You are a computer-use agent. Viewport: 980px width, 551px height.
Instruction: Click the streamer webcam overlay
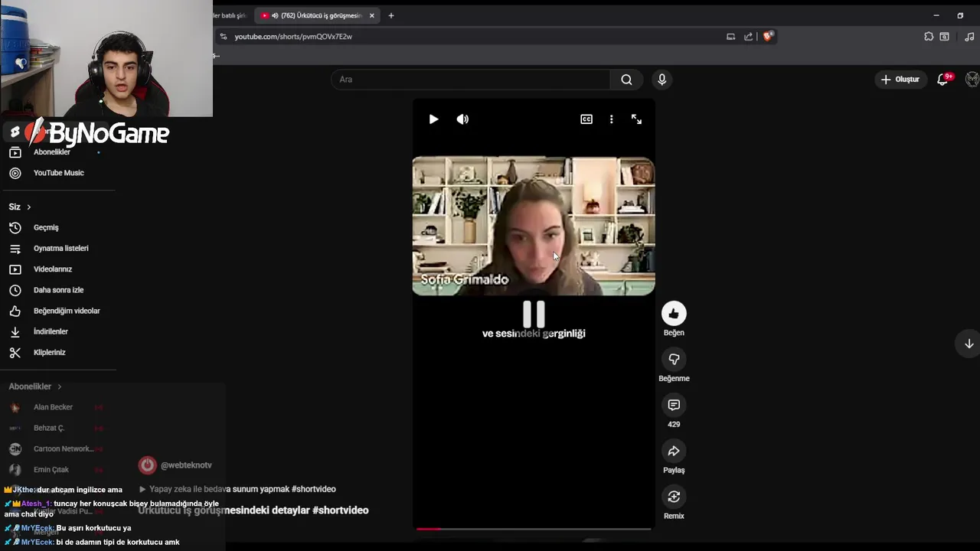106,58
